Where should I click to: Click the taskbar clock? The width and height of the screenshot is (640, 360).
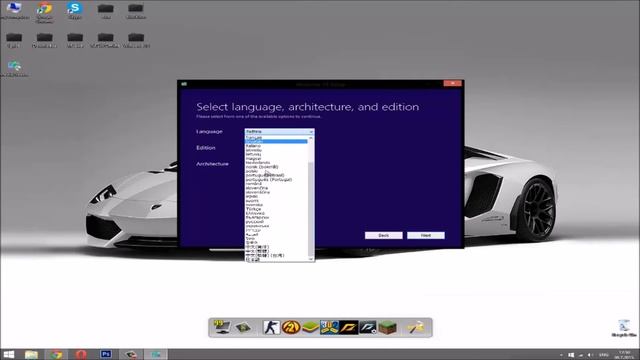(624, 354)
